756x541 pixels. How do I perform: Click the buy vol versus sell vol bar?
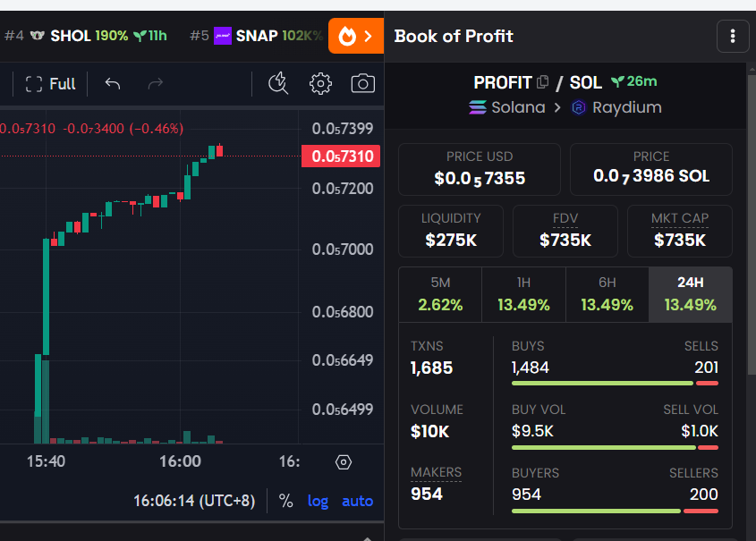615,448
